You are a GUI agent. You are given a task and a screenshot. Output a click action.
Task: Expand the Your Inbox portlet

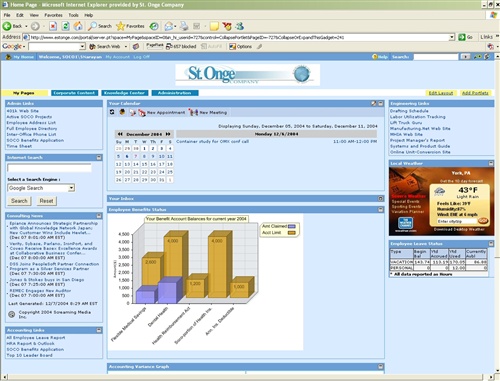coord(381,198)
